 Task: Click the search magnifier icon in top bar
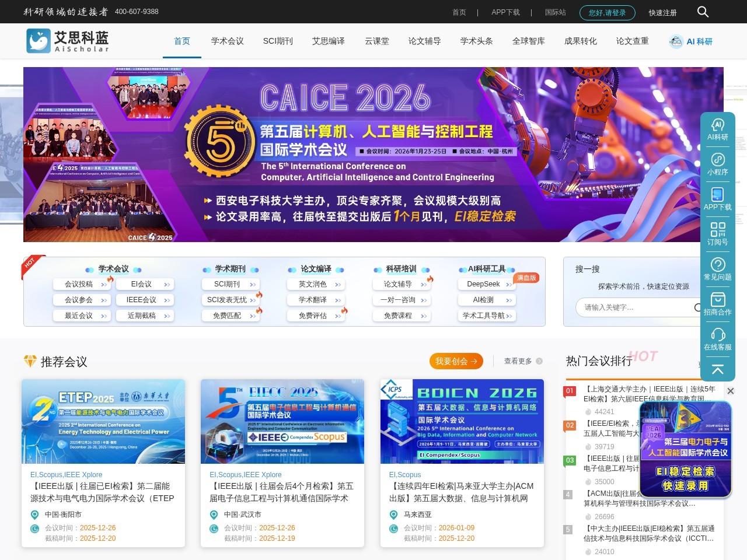tap(703, 12)
